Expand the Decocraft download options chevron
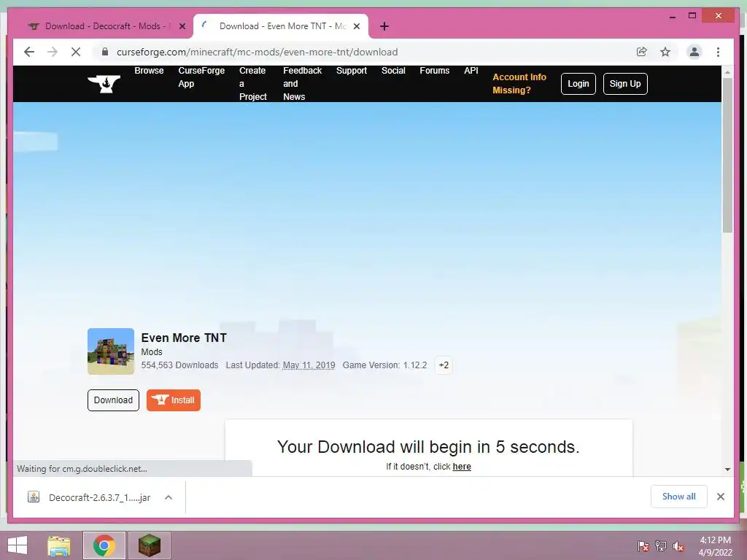 pyautogui.click(x=169, y=497)
